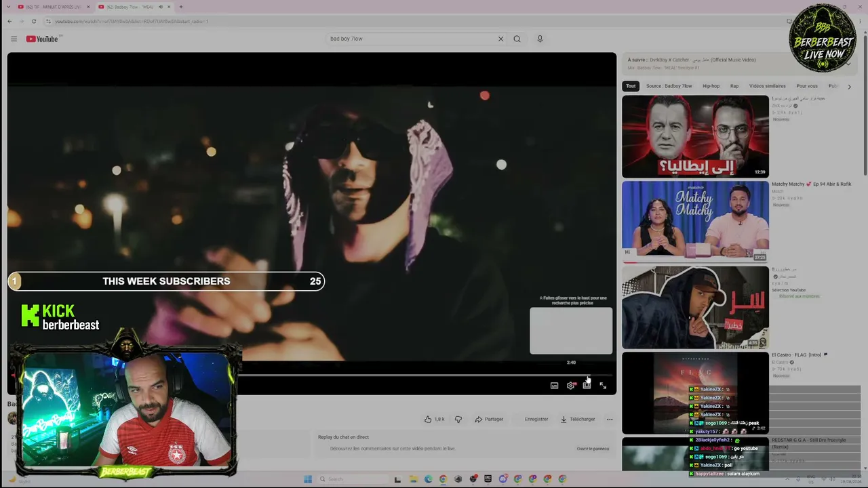Open Epic Games Launcher from taskbar
This screenshot has height=488, width=868.
pos(488,479)
